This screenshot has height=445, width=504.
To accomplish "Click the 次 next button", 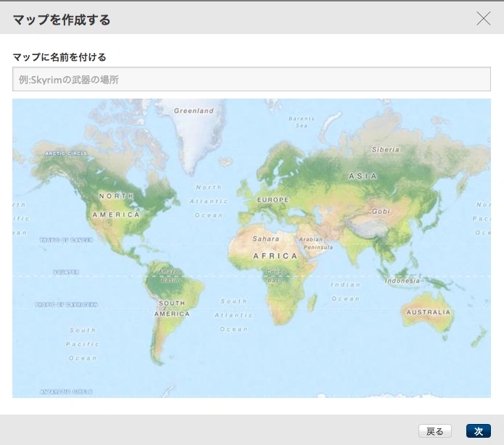I will [x=479, y=431].
